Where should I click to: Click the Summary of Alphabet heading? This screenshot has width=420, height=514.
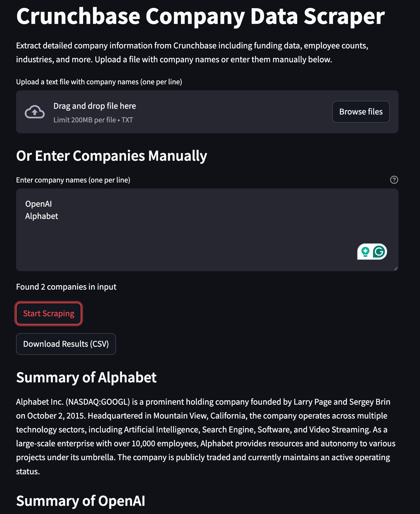tap(86, 377)
